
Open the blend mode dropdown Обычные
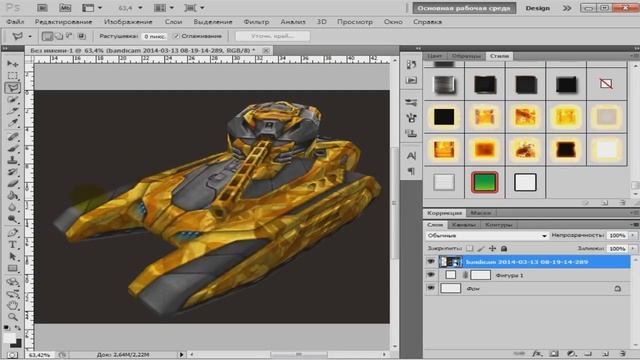tap(487, 236)
